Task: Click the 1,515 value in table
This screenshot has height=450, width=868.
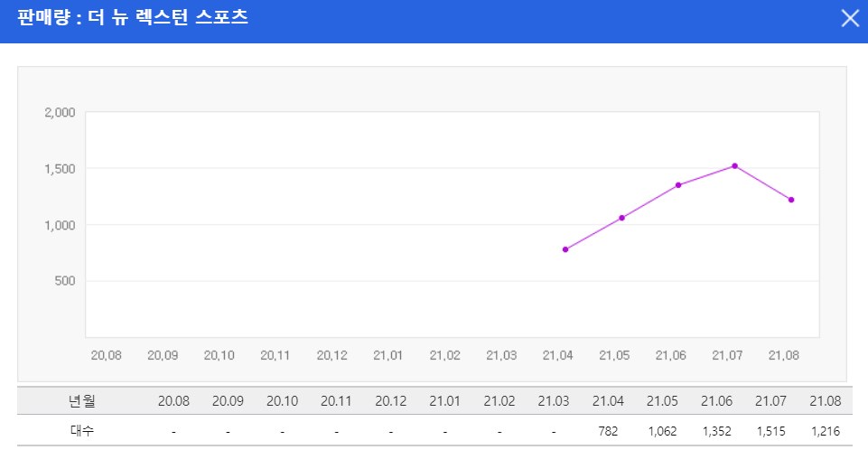Action: [770, 431]
